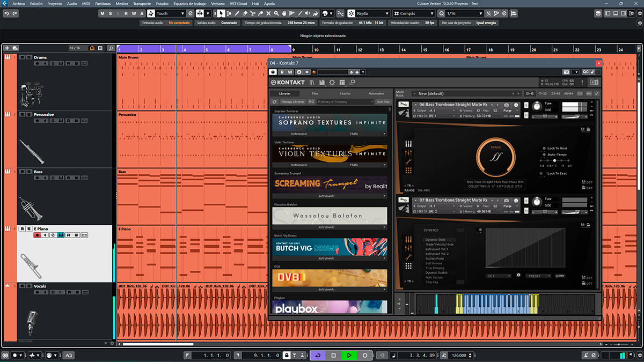Screen dimensions: 644x362
Task: Open Kontakt settings gear icon
Action: [x=332, y=83]
